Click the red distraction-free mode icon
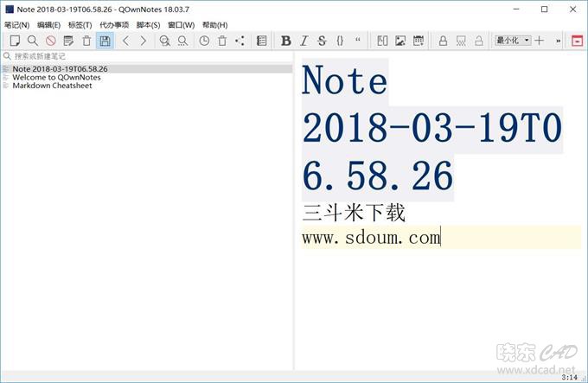The width and height of the screenshot is (588, 383). pos(577,41)
